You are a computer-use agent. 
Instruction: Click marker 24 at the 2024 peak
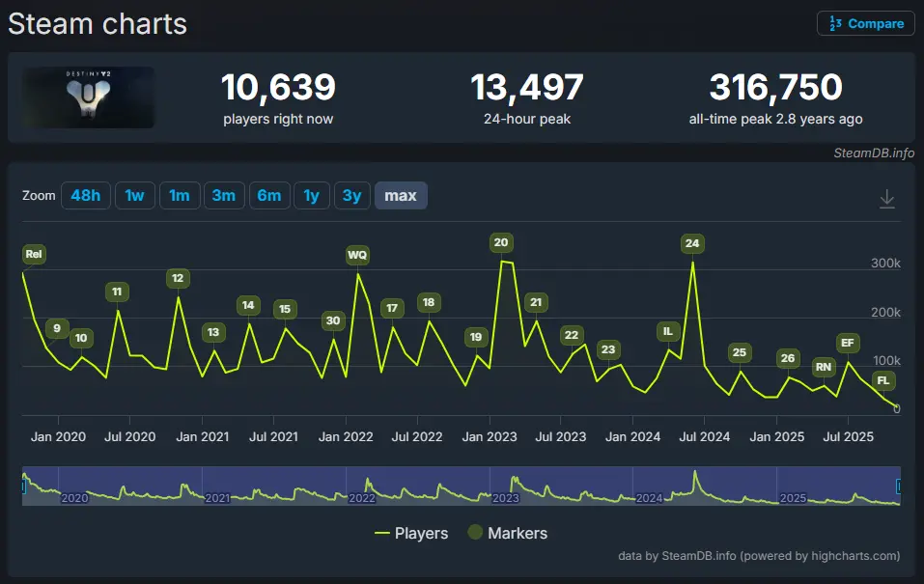click(x=692, y=243)
